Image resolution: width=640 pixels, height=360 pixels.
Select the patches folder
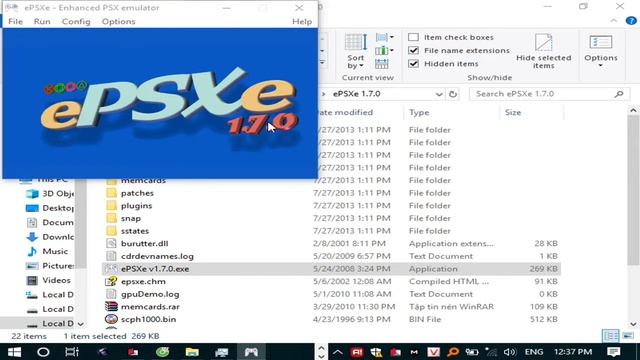[137, 193]
